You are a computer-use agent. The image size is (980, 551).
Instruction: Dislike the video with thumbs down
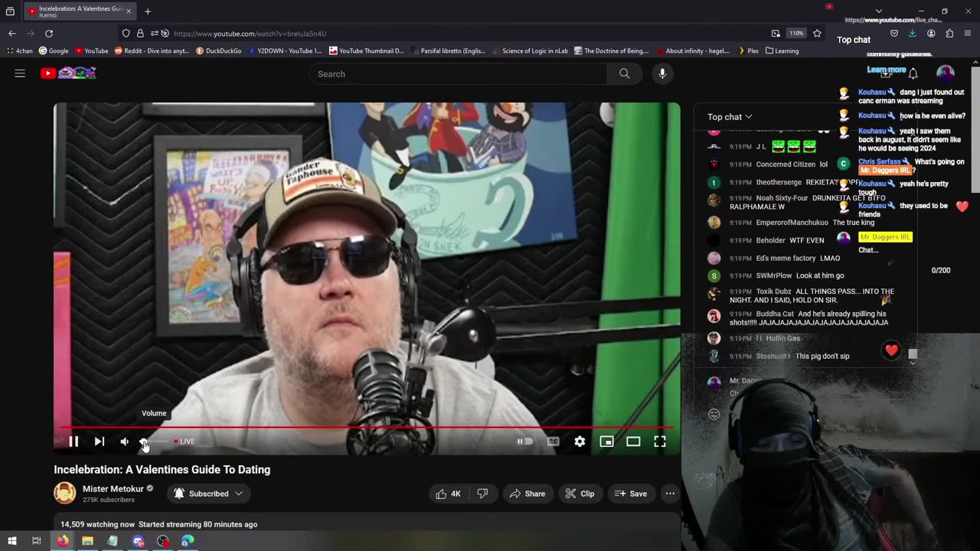pyautogui.click(x=482, y=494)
